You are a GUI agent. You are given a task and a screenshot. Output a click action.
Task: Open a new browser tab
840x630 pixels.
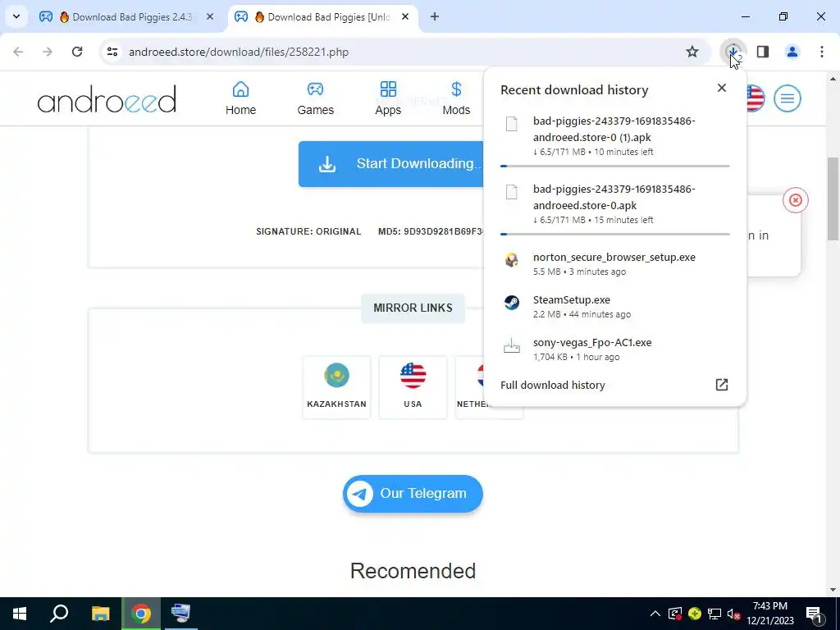tap(435, 16)
